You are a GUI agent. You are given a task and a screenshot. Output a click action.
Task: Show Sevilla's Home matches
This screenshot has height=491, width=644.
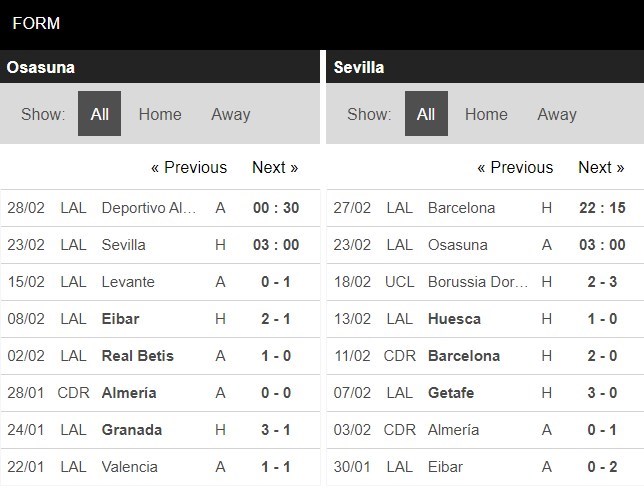click(x=486, y=114)
